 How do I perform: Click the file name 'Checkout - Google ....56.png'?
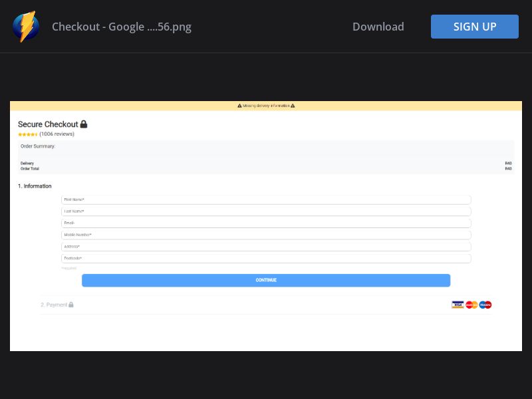click(122, 27)
